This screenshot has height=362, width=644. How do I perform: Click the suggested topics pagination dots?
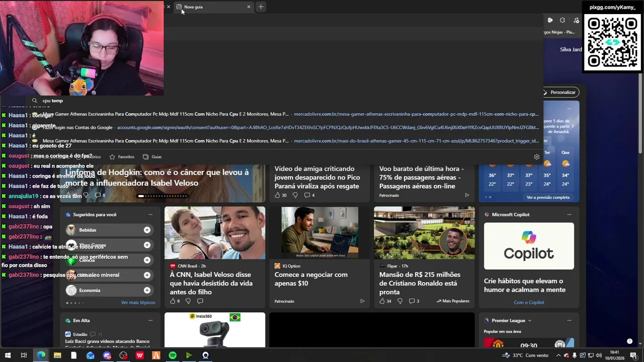pyautogui.click(x=75, y=303)
